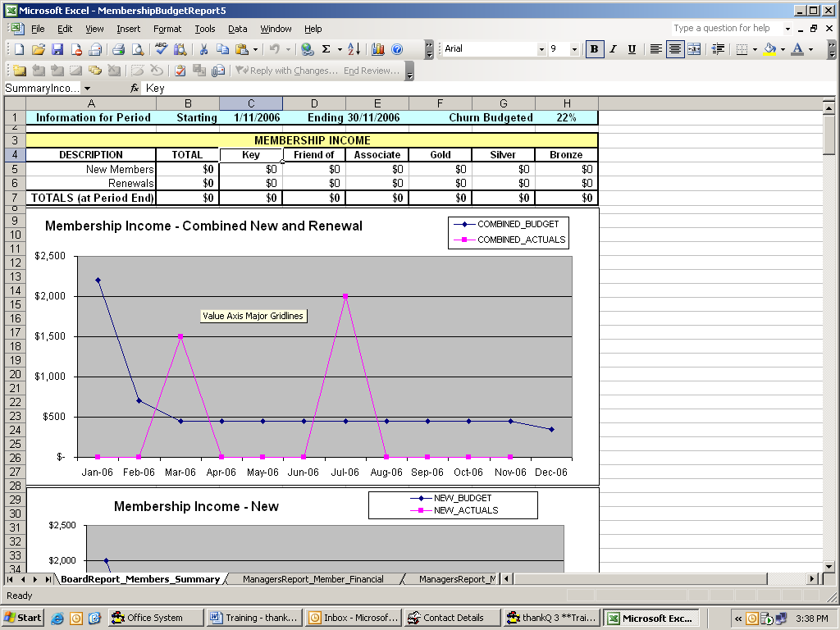Click the New Comment icon on Reviewing toolbar

tap(20, 71)
